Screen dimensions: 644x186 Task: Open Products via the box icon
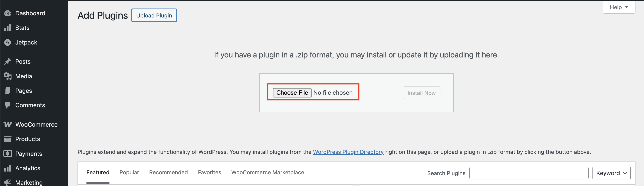pyautogui.click(x=8, y=139)
